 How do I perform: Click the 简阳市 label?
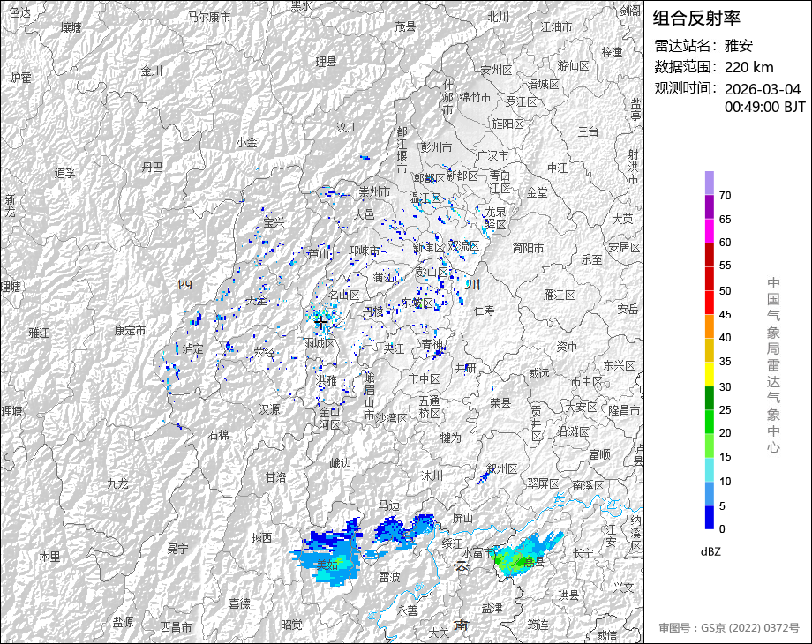528,248
